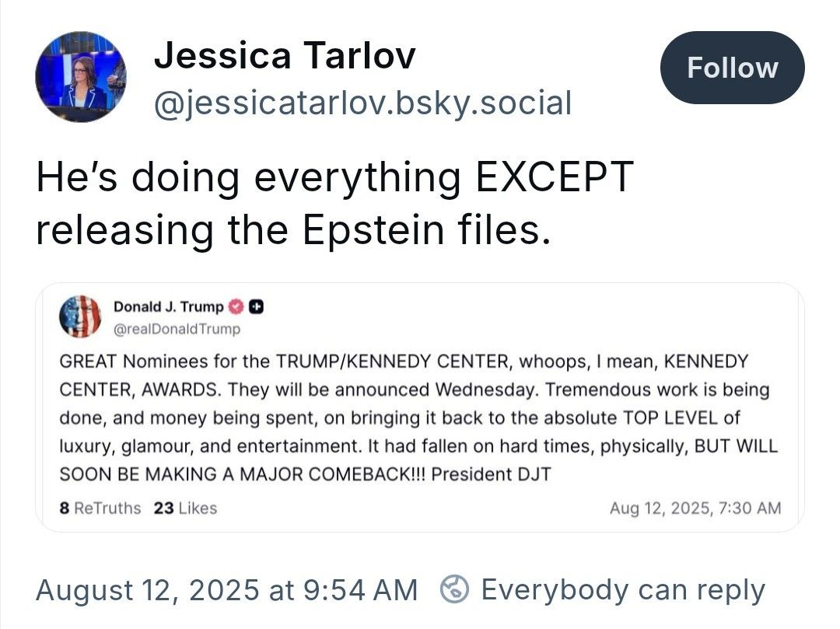Viewport: 840px width, 629px height.
Task: Click the black plus badge beside Trump's name
Action: (257, 306)
